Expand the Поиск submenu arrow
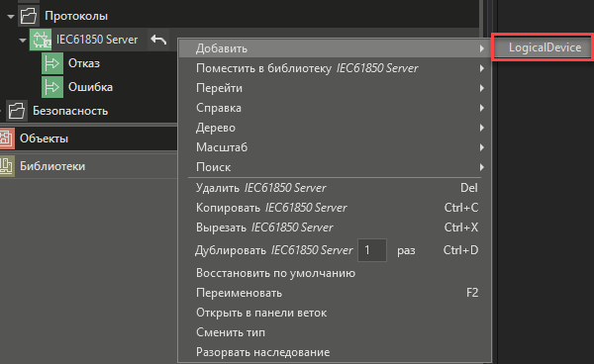 tap(481, 167)
